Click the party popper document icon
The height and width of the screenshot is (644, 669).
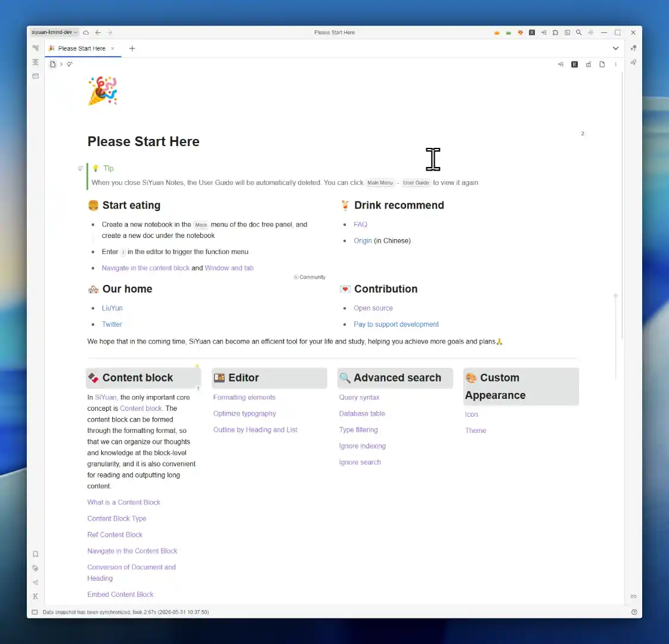103,91
